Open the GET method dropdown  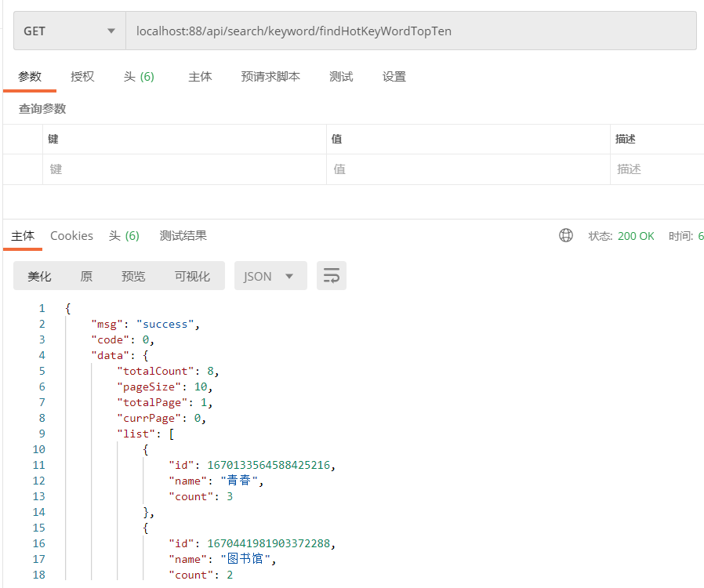coord(69,31)
